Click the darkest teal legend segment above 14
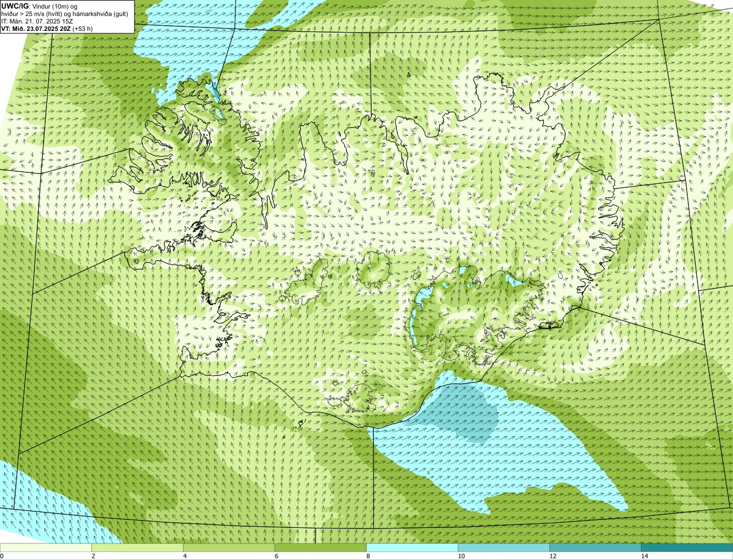The image size is (733, 560). (x=687, y=548)
